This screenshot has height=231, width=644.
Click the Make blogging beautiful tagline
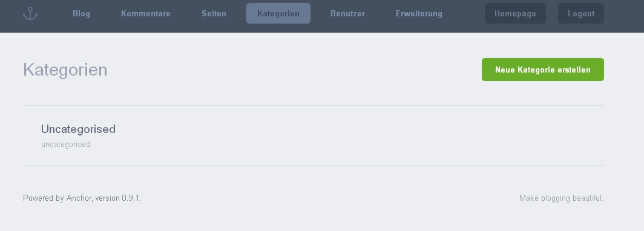click(562, 198)
